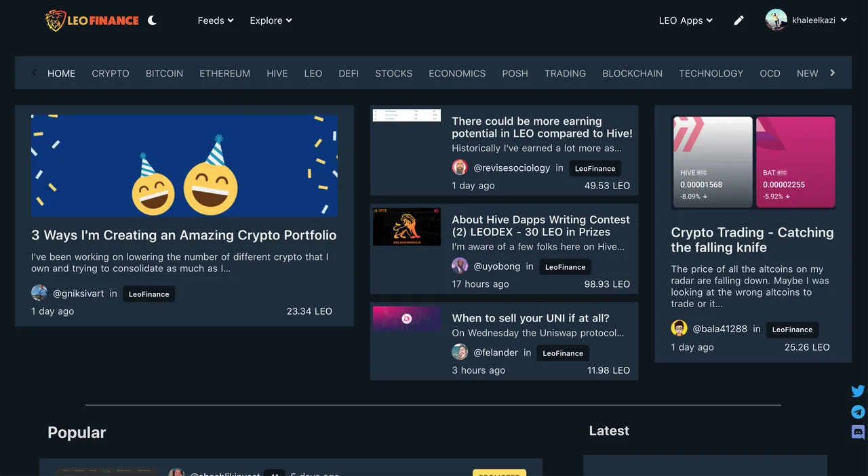Open "When to sell your UNI if at all?" post

(x=531, y=318)
